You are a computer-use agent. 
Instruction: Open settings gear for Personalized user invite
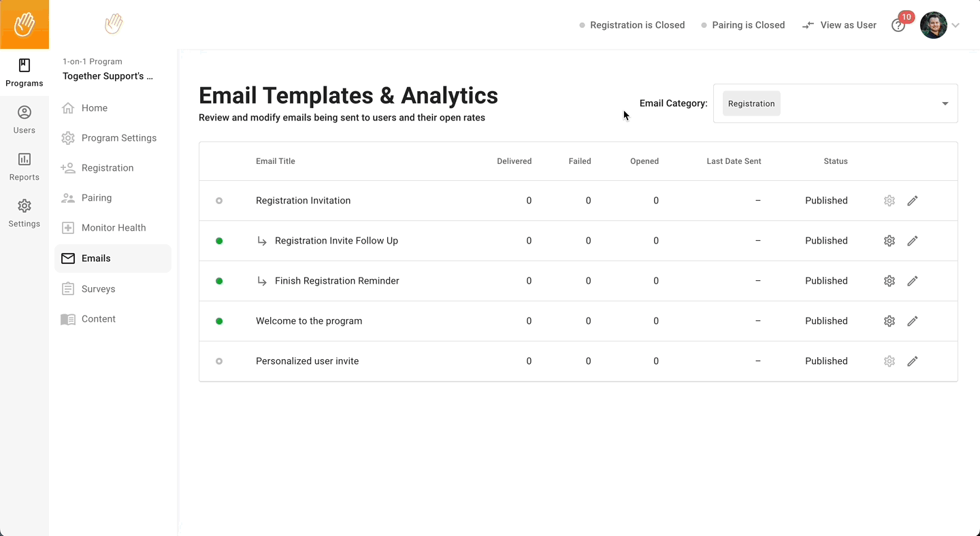(x=889, y=361)
